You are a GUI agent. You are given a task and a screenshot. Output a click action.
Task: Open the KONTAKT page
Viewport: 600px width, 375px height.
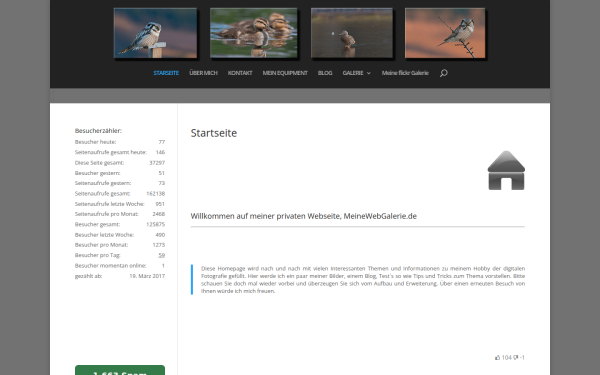pyautogui.click(x=240, y=73)
